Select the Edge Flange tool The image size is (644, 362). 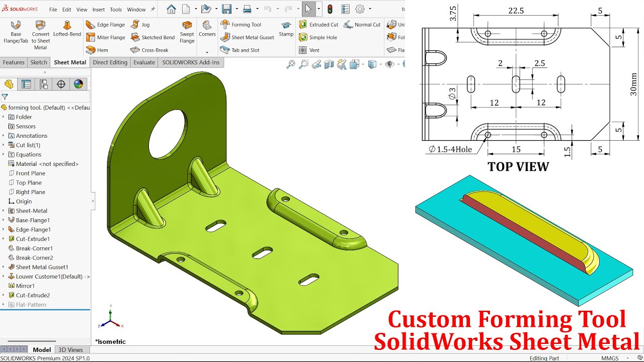105,25
